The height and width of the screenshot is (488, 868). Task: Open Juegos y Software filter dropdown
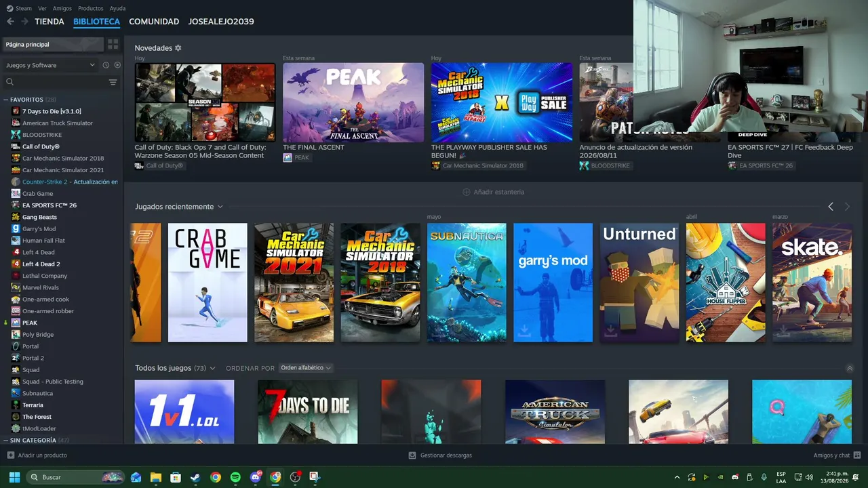[50, 65]
